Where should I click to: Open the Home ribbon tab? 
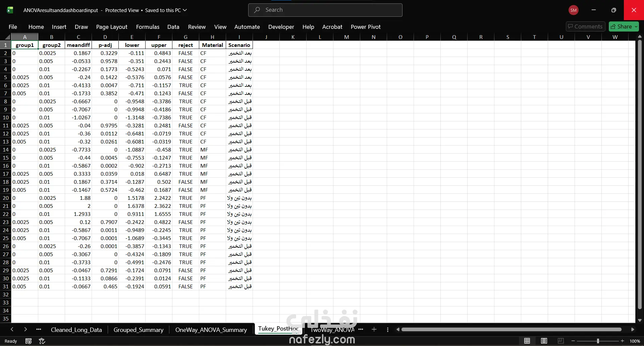click(36, 27)
